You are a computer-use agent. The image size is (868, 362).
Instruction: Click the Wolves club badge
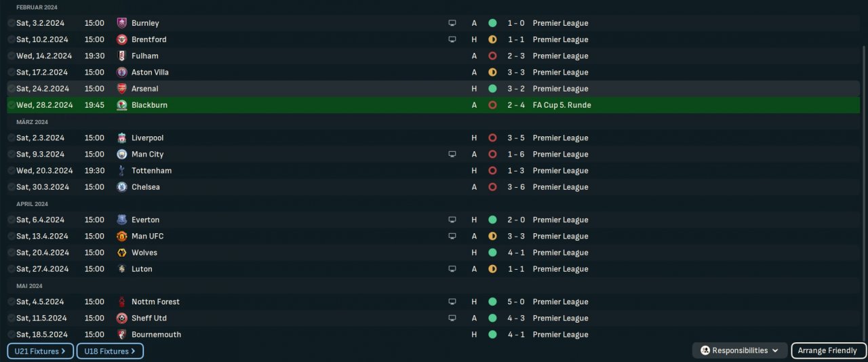122,253
